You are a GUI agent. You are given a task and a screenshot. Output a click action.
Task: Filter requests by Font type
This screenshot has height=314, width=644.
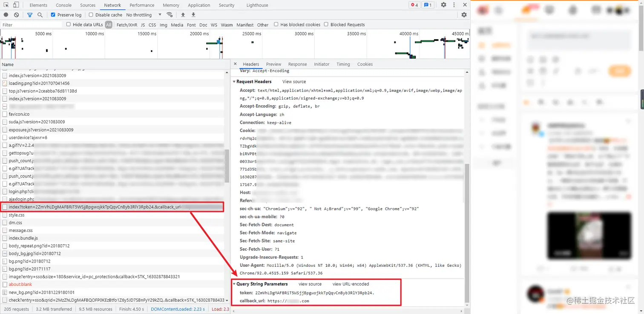tap(191, 25)
